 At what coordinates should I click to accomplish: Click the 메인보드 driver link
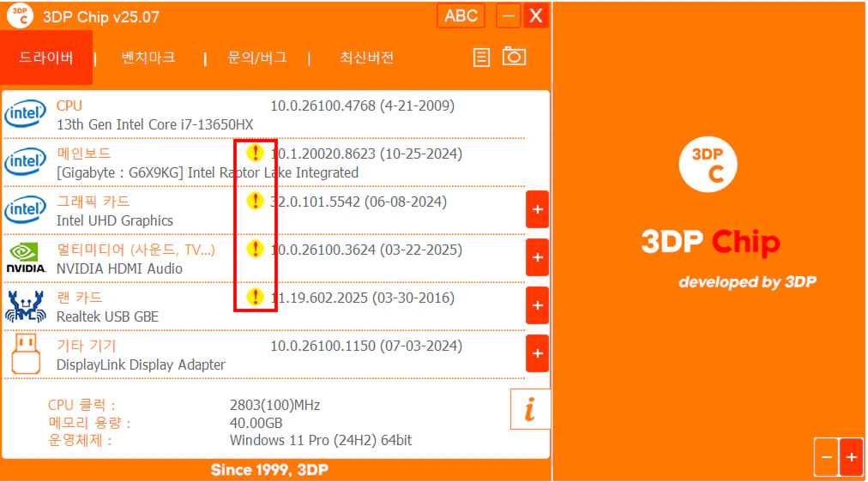click(x=83, y=154)
